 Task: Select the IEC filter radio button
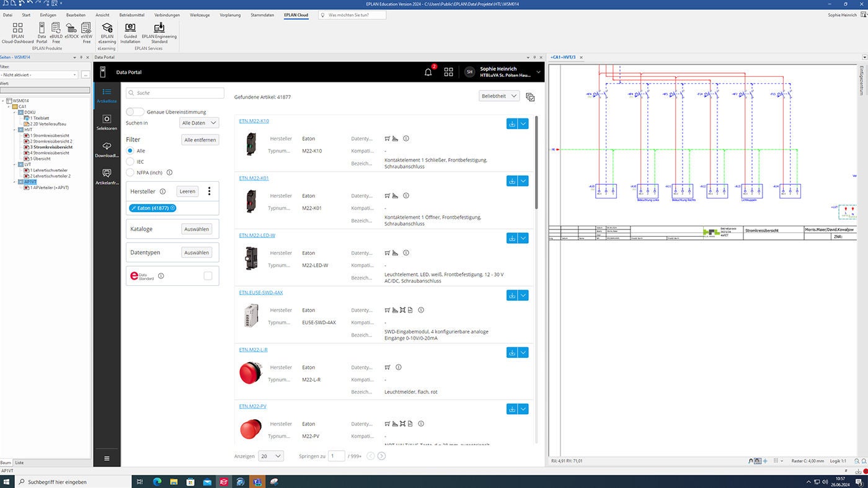[130, 161]
